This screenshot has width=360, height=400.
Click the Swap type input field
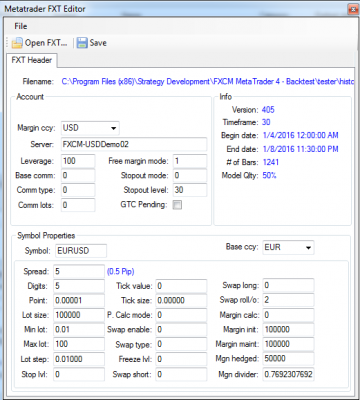tap(181, 344)
